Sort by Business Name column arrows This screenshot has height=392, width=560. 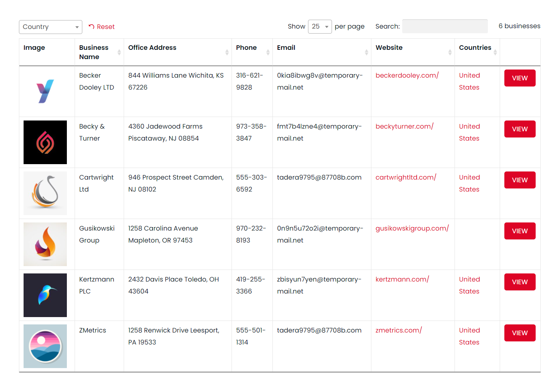pyautogui.click(x=119, y=52)
